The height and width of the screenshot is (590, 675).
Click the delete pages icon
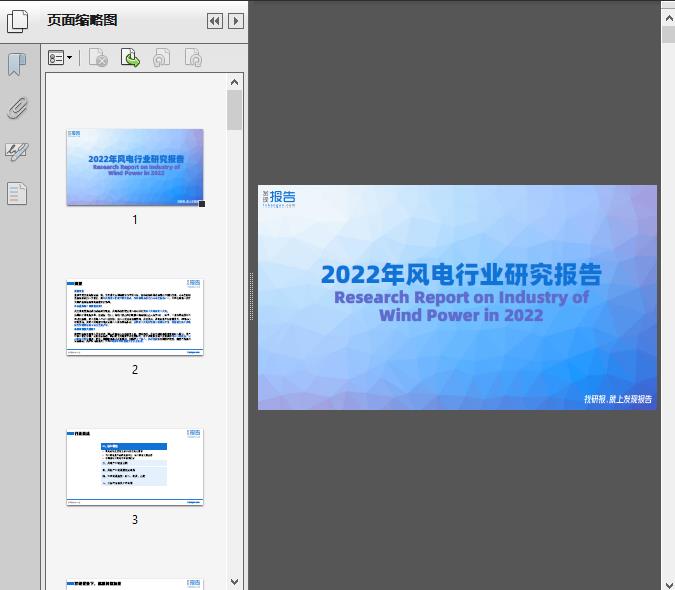point(98,58)
